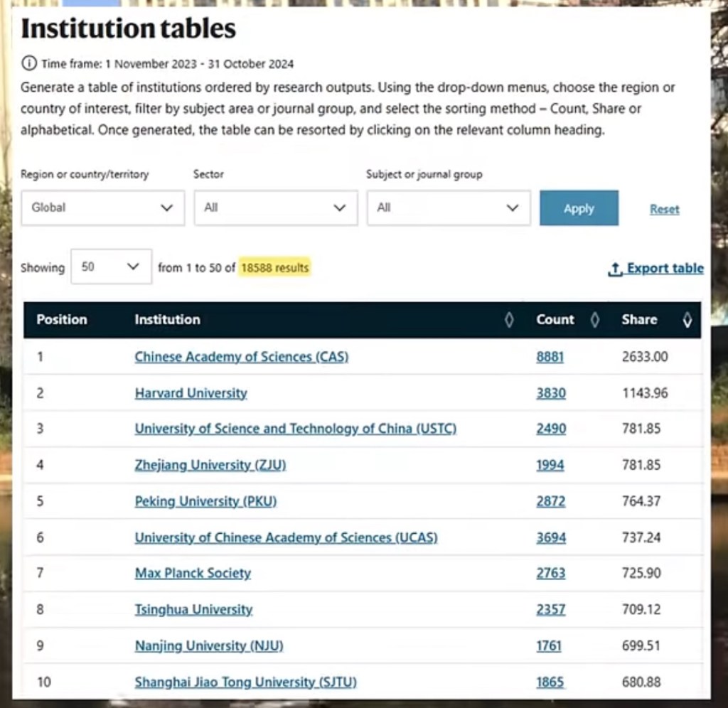
Task: Click the Export table upload icon
Action: (x=615, y=269)
